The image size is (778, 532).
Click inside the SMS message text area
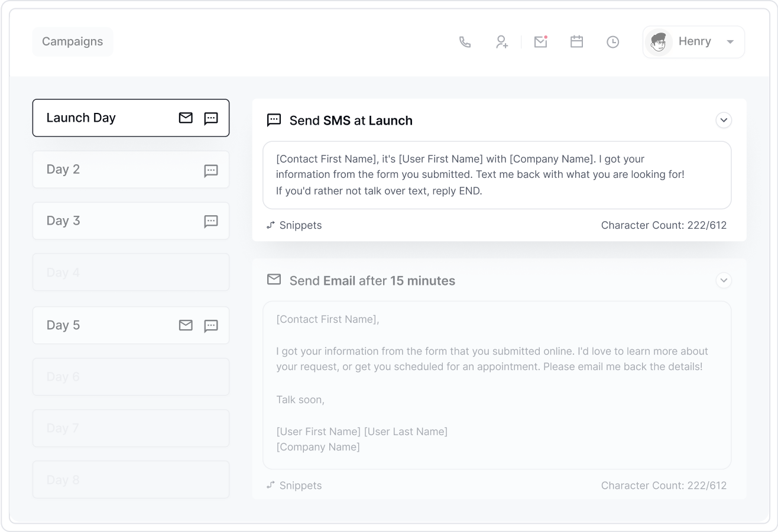pyautogui.click(x=497, y=175)
